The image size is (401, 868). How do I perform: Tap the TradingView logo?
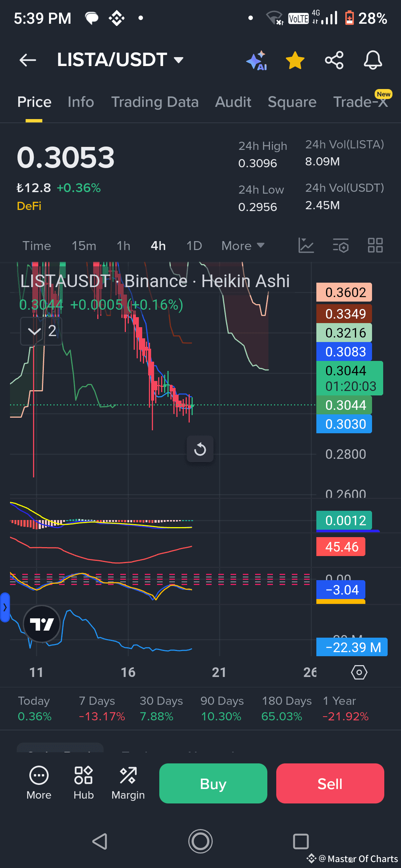[42, 624]
